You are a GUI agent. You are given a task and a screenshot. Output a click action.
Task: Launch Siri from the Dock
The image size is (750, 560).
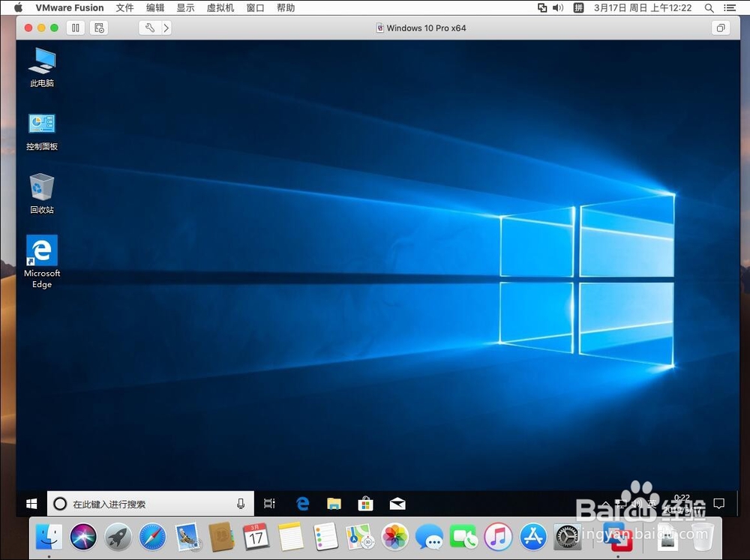click(x=83, y=536)
